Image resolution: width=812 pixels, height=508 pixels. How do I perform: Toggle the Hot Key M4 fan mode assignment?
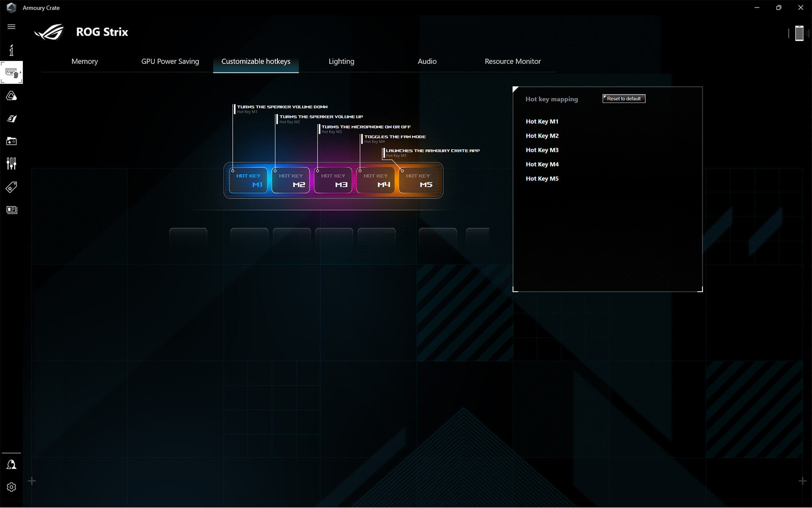[542, 164]
